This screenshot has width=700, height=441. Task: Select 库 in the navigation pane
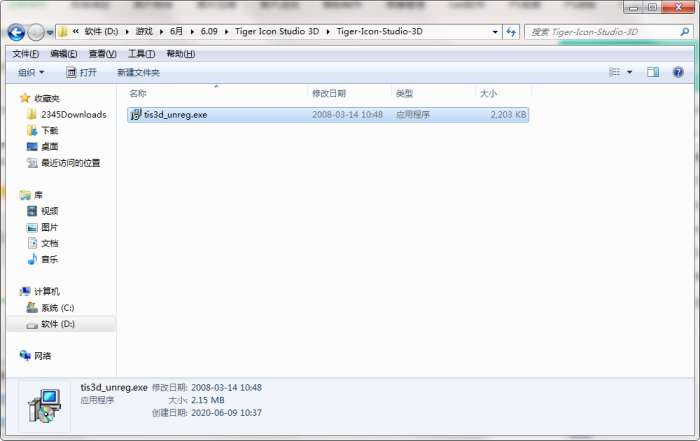[38, 195]
